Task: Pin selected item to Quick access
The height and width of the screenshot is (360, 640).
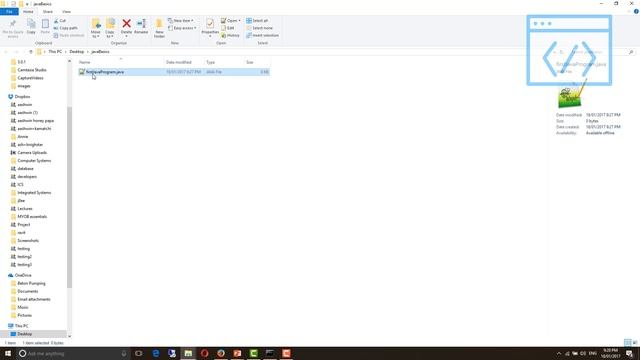Action: point(13,28)
